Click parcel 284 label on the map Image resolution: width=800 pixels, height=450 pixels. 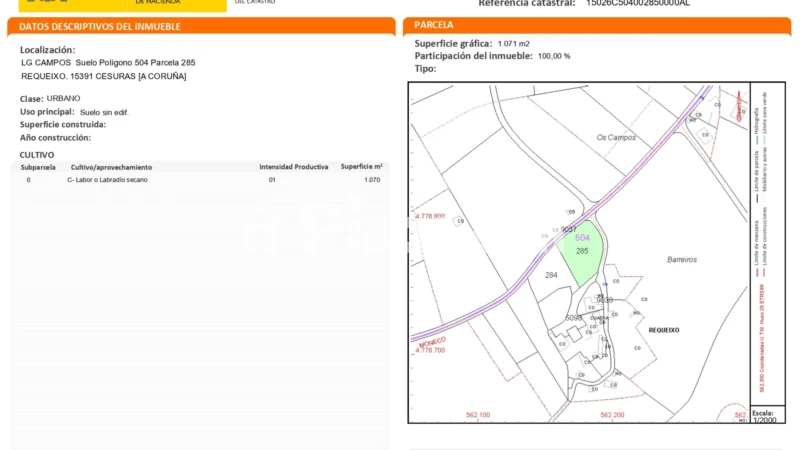pos(551,275)
